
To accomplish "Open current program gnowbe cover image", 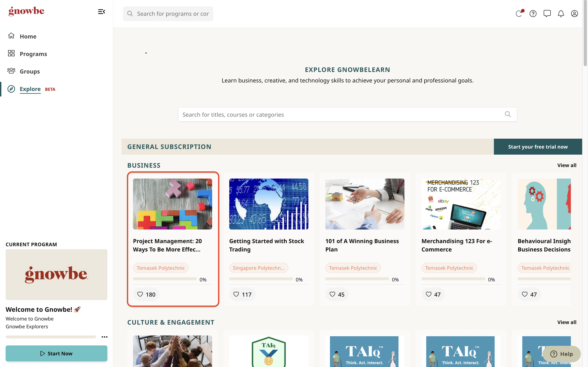I will (x=56, y=275).
